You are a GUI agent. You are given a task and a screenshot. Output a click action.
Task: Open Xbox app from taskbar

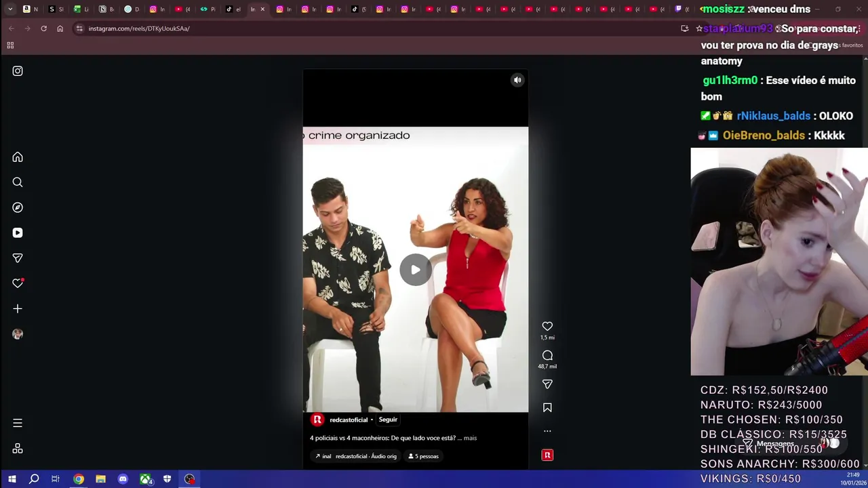146,479
